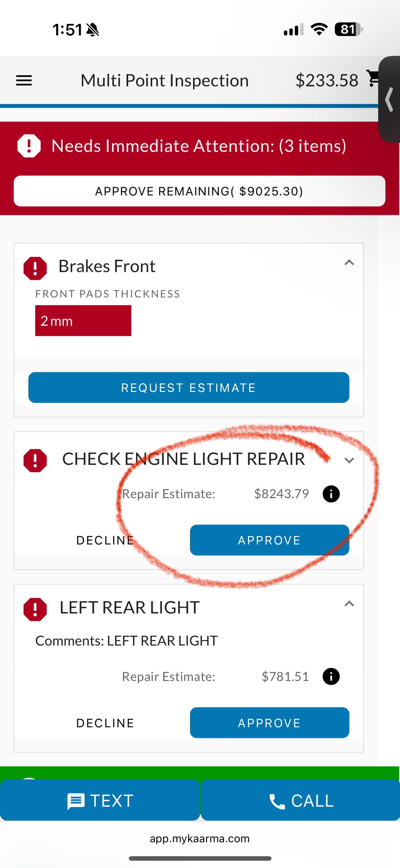Approve the Left Rear Light repair
The image size is (400, 868).
269,723
